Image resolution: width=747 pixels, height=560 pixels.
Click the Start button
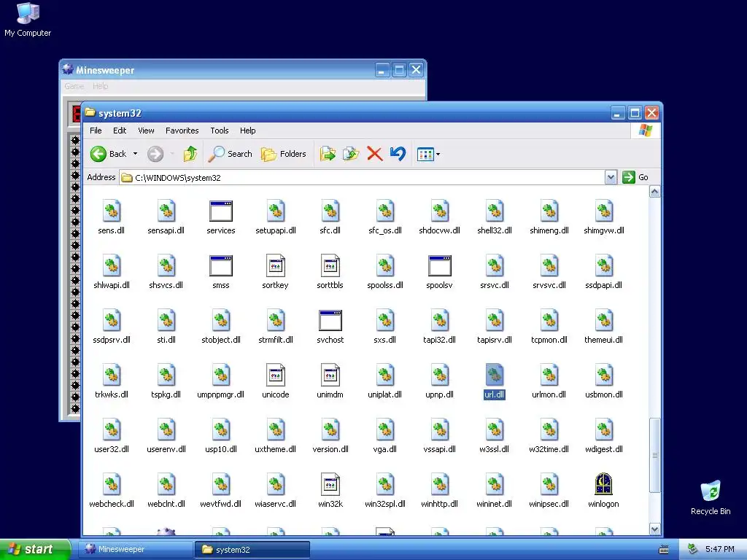[x=35, y=549]
